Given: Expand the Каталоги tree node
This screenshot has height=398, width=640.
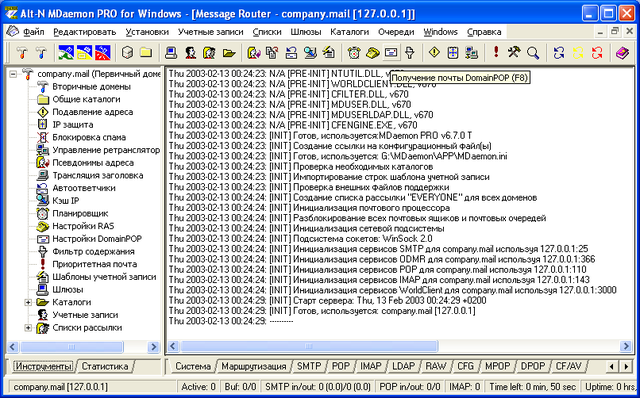Looking at the screenshot, I should (28, 302).
